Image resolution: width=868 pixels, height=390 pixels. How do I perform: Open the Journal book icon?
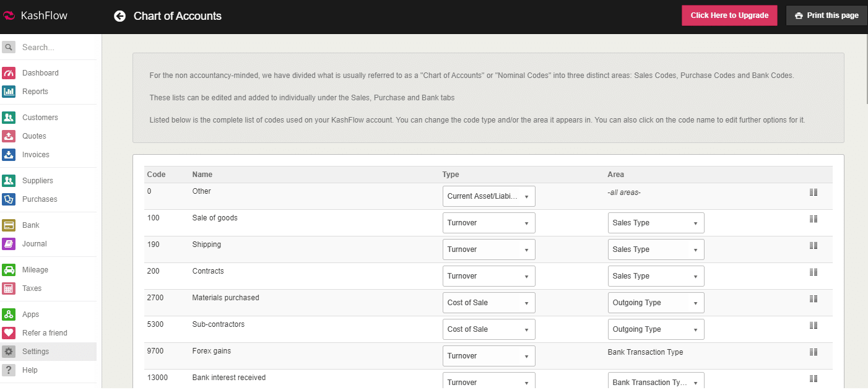point(9,244)
